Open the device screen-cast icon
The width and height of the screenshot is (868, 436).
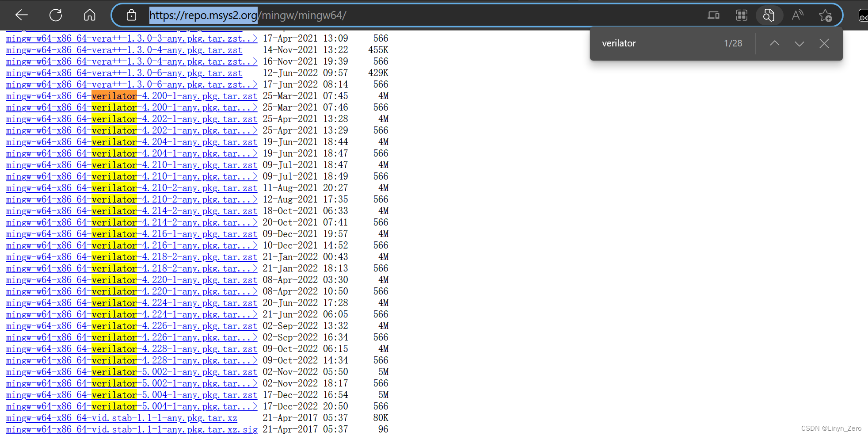(x=713, y=15)
